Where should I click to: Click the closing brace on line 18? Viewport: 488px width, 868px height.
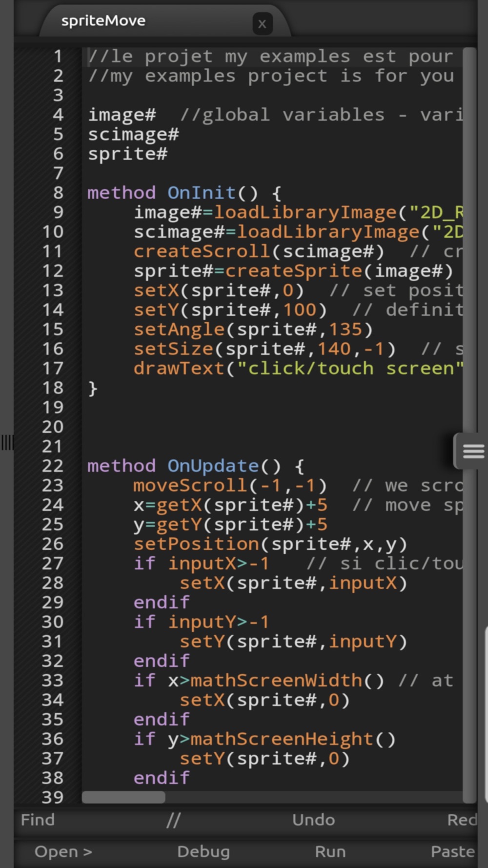(x=93, y=389)
